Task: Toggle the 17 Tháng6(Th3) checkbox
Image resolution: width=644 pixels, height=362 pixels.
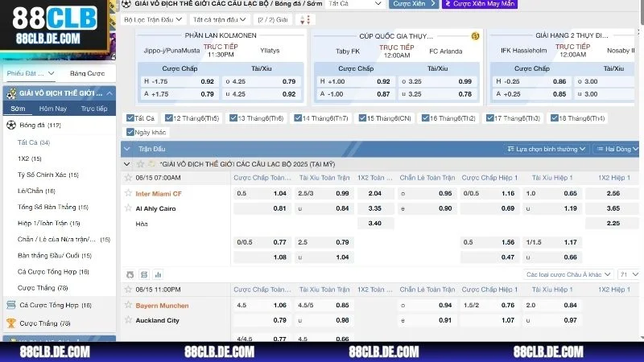Action: [489, 118]
